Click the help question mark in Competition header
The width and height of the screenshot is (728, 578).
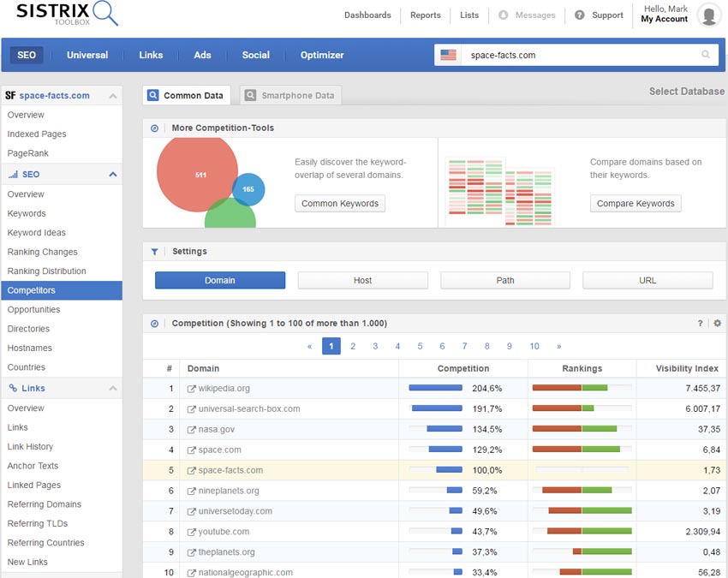point(700,323)
